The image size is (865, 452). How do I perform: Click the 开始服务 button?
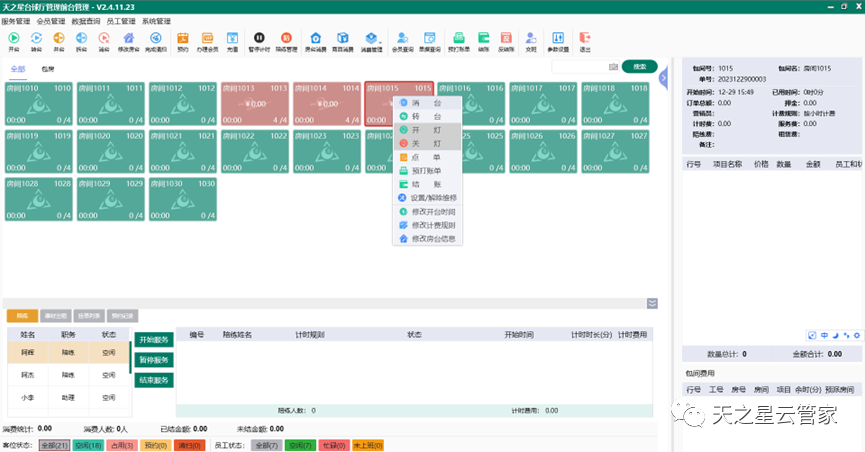(154, 341)
